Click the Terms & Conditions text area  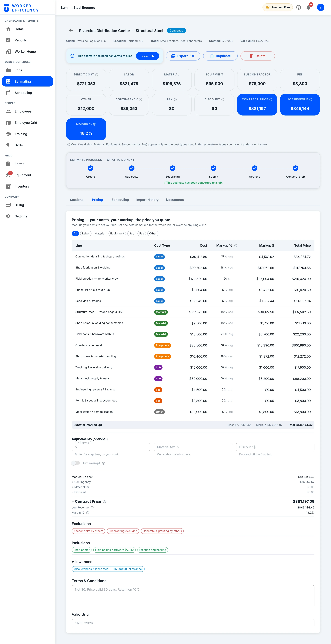[193, 596]
